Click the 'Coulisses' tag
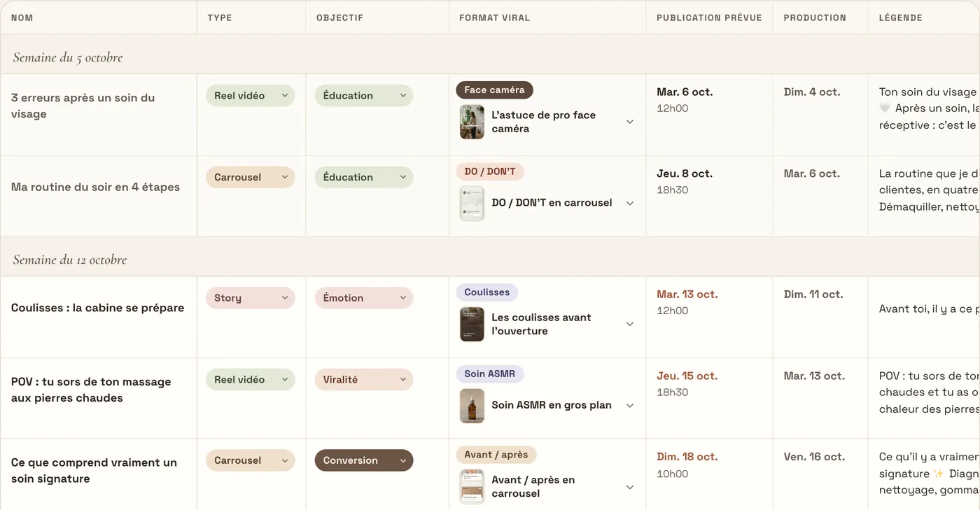This screenshot has width=980, height=510. coord(486,292)
